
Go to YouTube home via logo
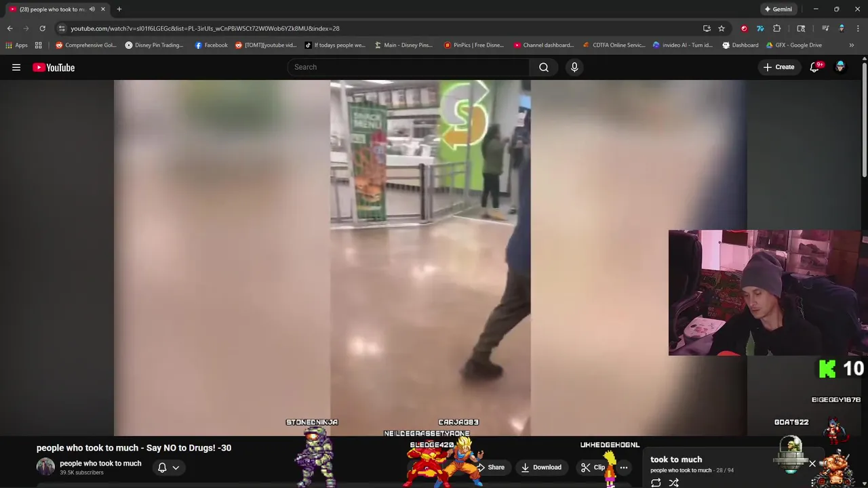[54, 67]
